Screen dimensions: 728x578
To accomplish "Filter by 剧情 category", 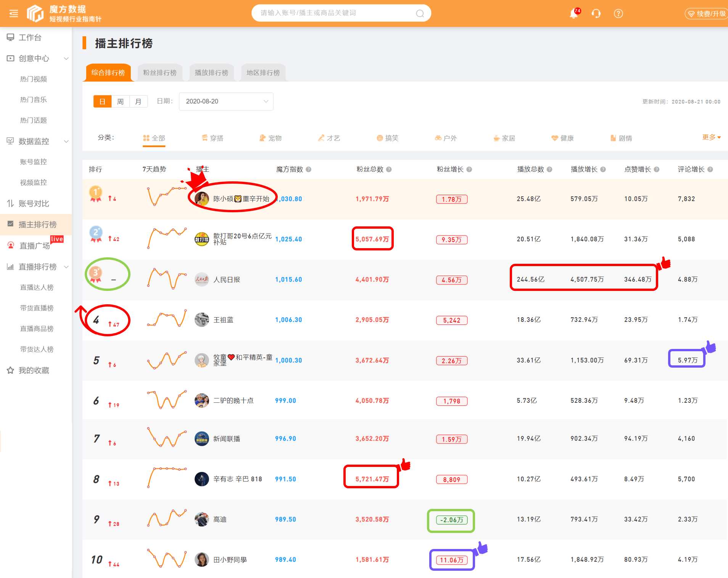I will point(621,138).
